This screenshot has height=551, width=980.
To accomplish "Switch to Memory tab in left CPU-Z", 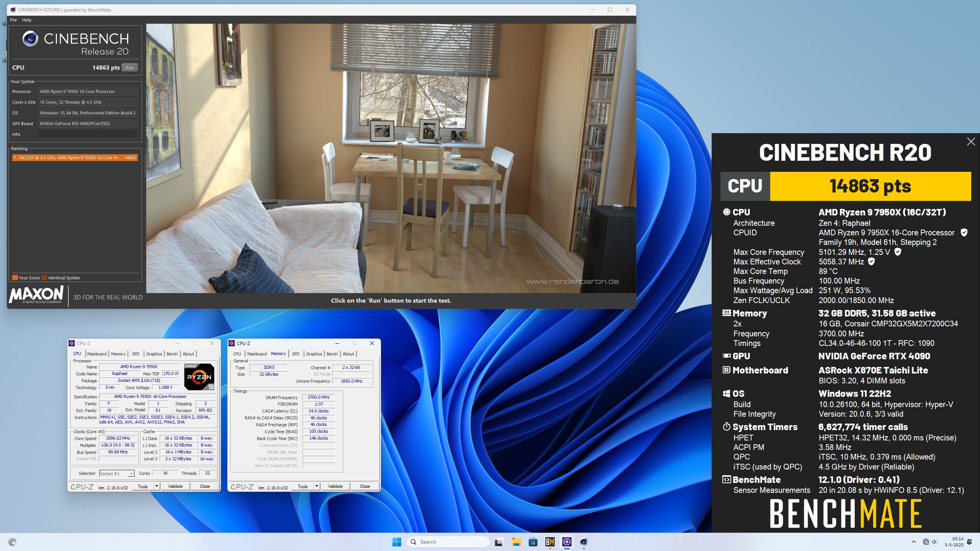I will click(x=118, y=354).
